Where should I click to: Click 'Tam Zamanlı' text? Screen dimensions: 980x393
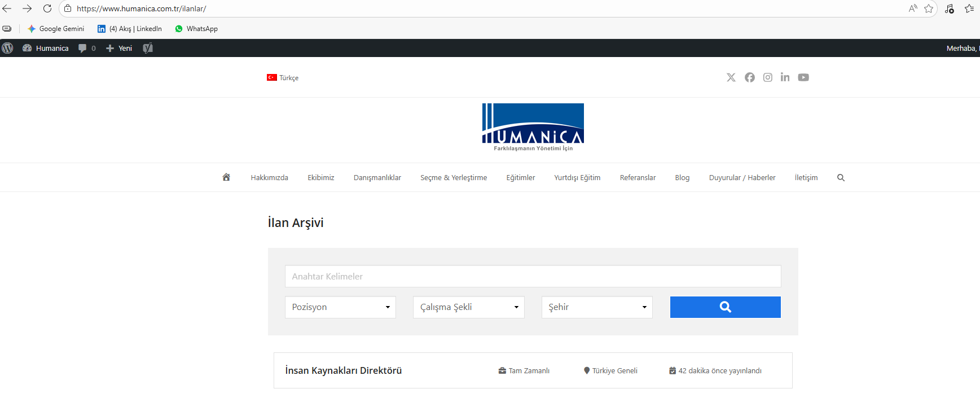click(529, 371)
